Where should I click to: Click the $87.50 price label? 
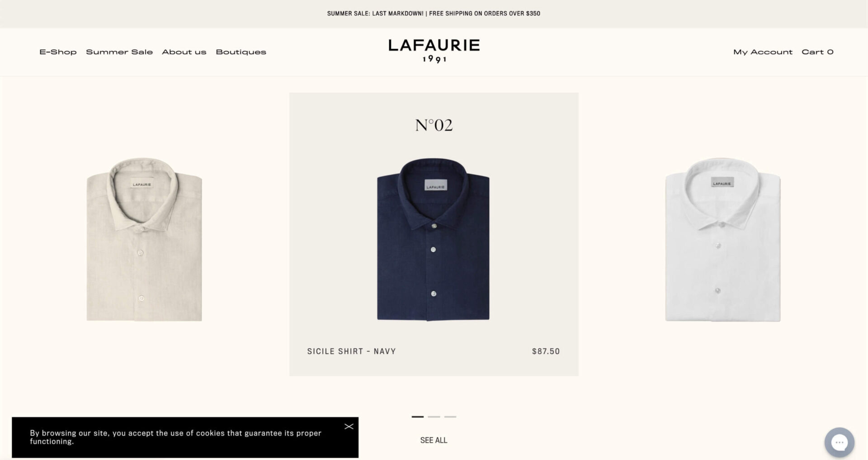(x=546, y=351)
